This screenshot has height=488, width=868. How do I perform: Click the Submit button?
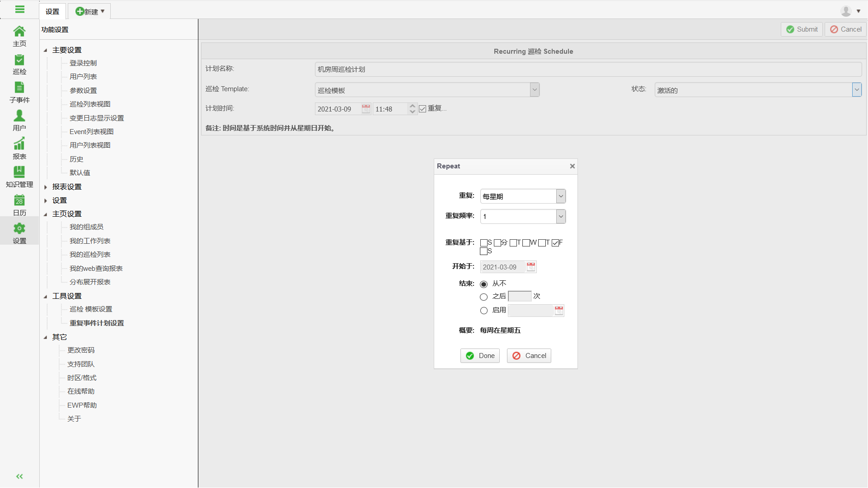pos(802,29)
